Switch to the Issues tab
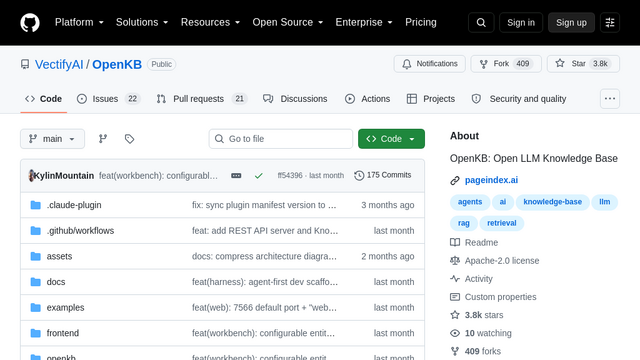 click(x=109, y=99)
